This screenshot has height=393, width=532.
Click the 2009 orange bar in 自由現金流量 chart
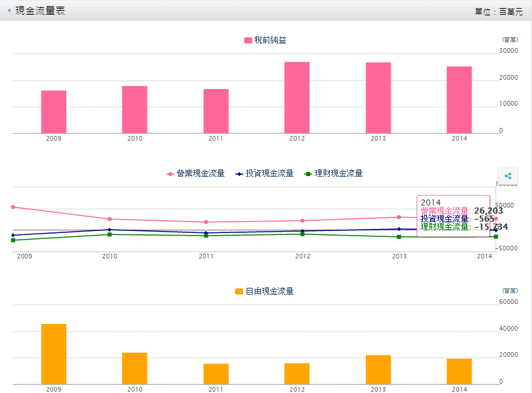54,353
